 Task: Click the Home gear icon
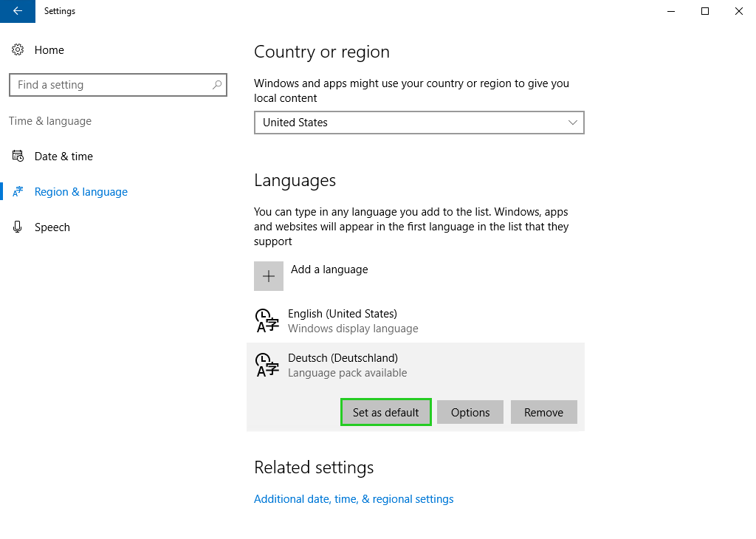click(17, 49)
